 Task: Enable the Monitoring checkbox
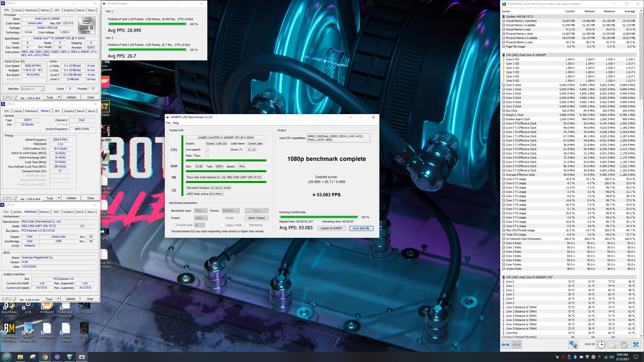(247, 225)
